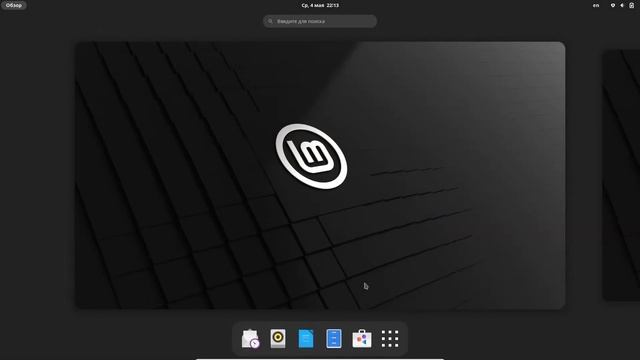Open the 'en' keyboard layout menu
Screen dimensions: 640x360
(596, 5)
